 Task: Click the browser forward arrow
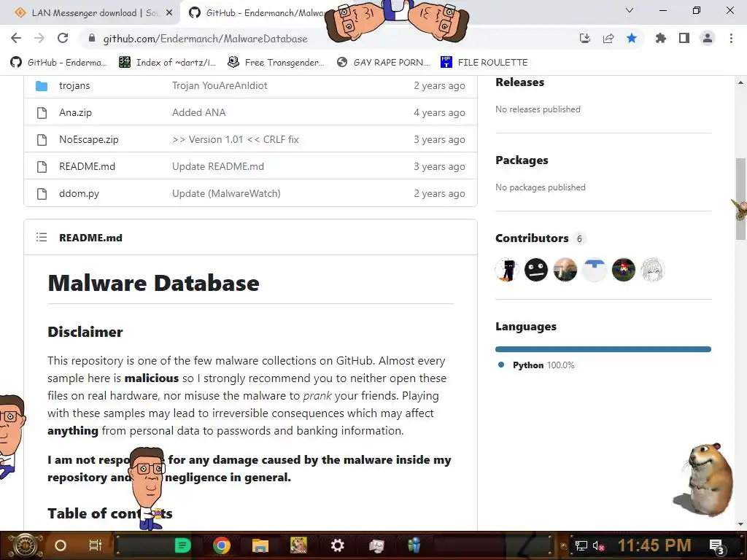point(39,38)
